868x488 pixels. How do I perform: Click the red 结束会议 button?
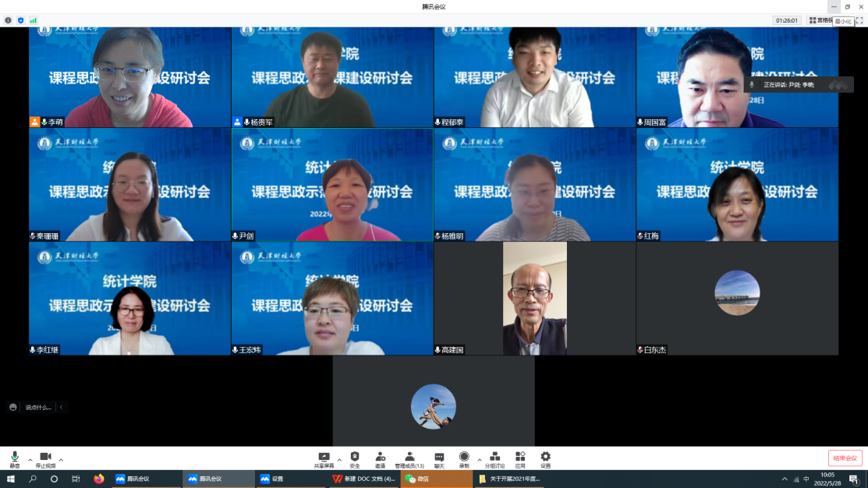[845, 458]
